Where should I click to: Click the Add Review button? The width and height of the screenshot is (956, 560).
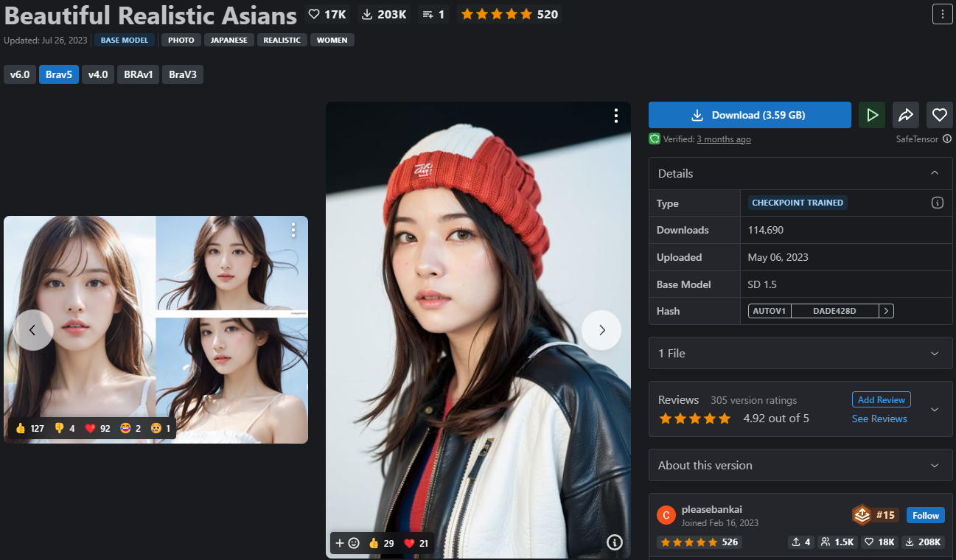click(x=882, y=399)
